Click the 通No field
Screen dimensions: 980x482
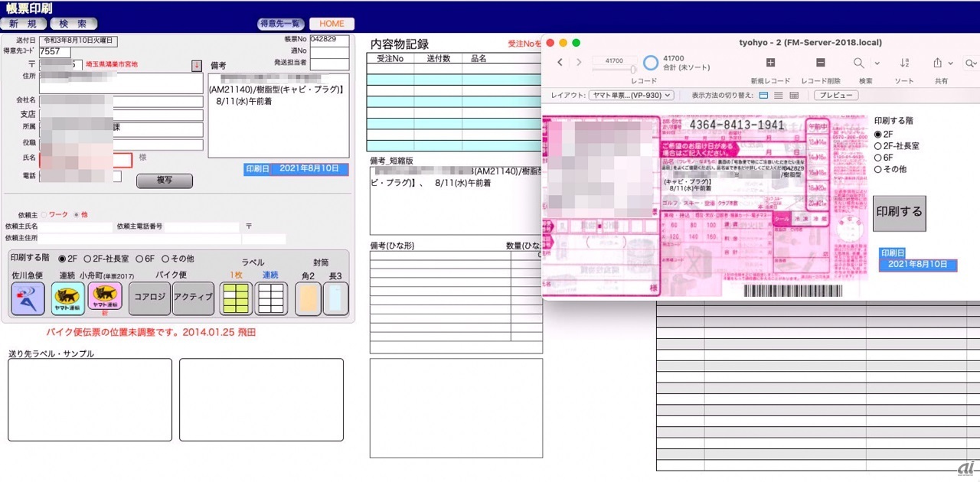pyautogui.click(x=329, y=52)
